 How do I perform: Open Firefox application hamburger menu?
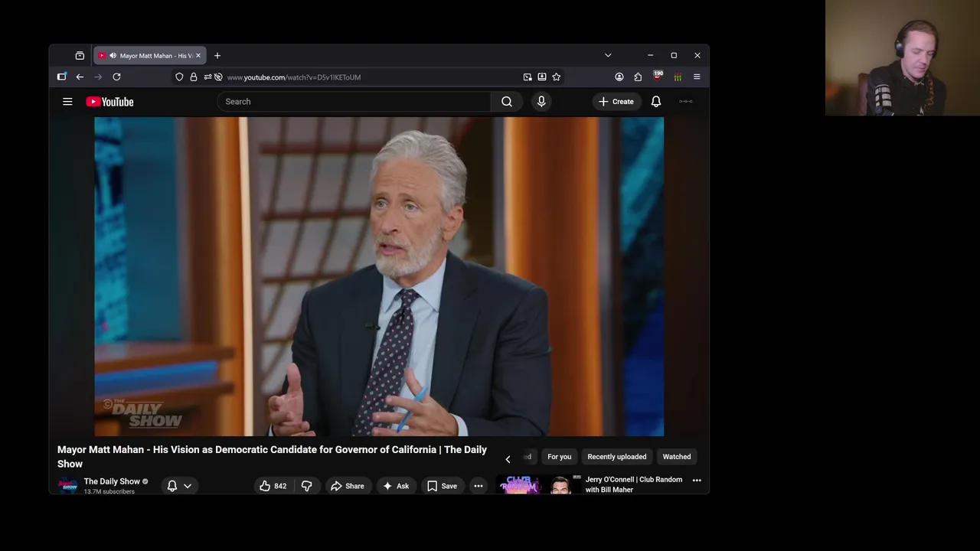click(697, 77)
